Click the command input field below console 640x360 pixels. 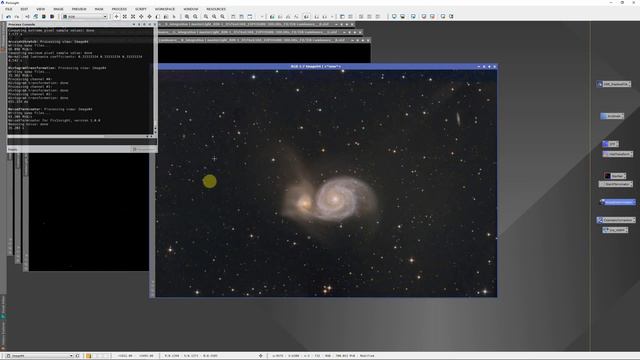click(82, 142)
